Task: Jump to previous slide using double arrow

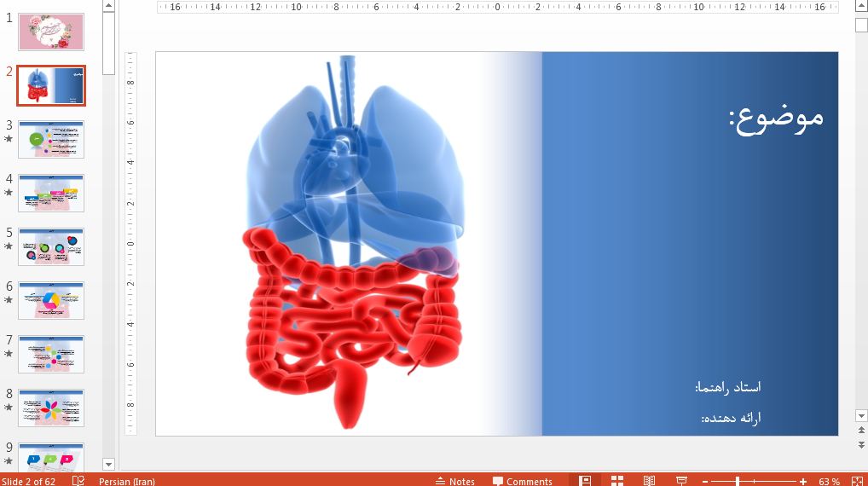Action: (x=861, y=431)
